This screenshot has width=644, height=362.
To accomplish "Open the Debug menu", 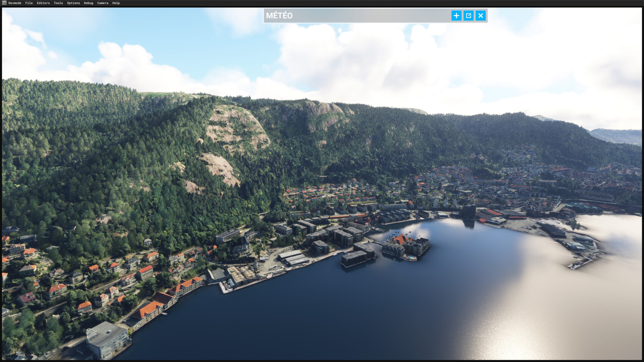I will 88,3.
